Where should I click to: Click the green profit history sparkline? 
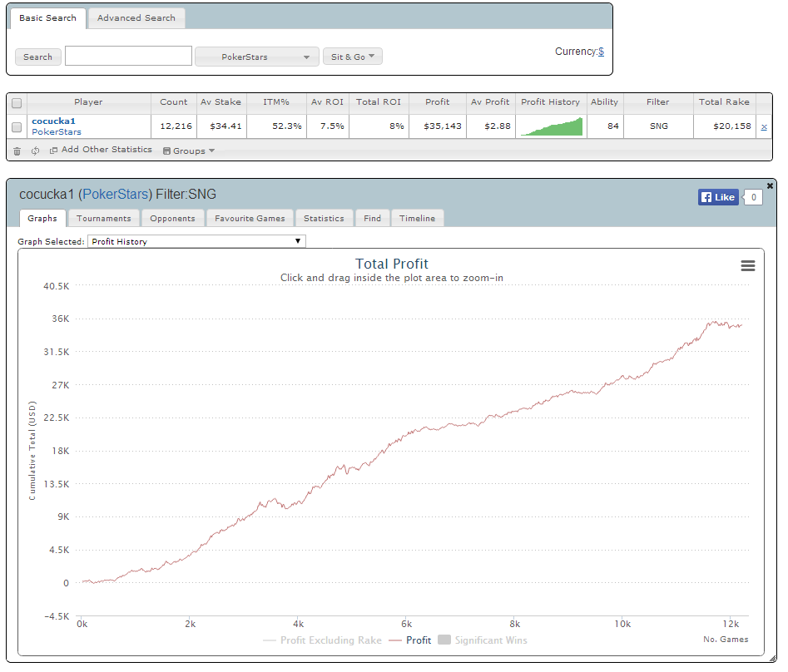point(552,126)
